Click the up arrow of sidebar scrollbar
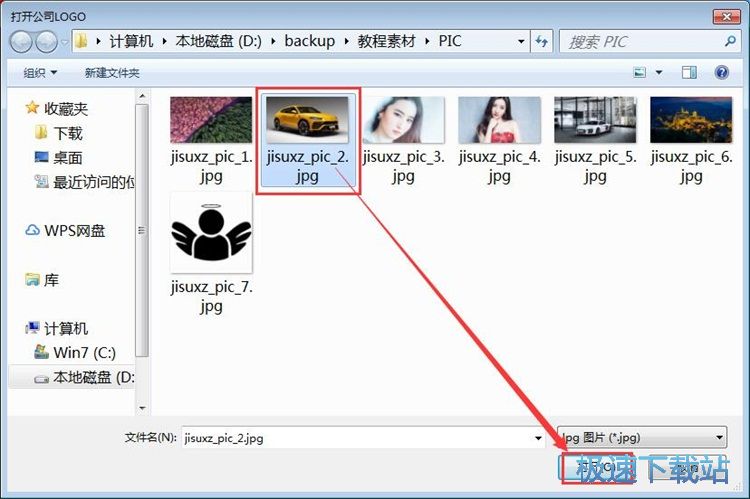This screenshot has width=750, height=499. point(142,96)
